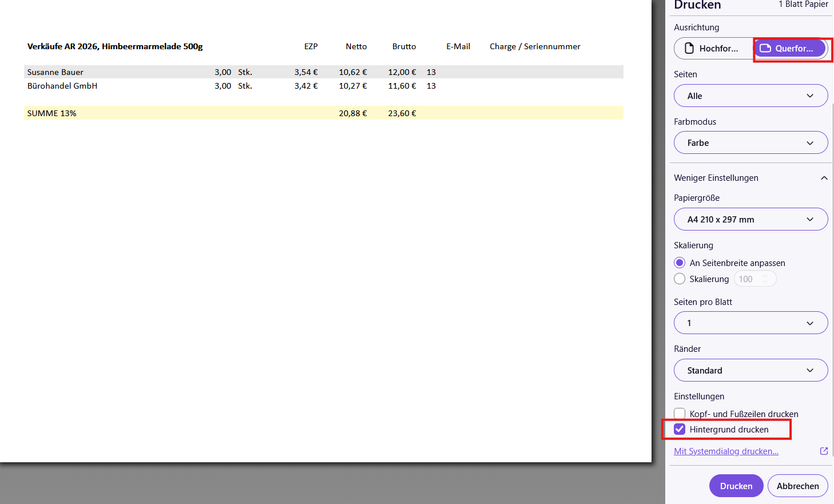Select An Seitenbreite anpassen radio button
Image resolution: width=834 pixels, height=504 pixels.
tap(680, 263)
